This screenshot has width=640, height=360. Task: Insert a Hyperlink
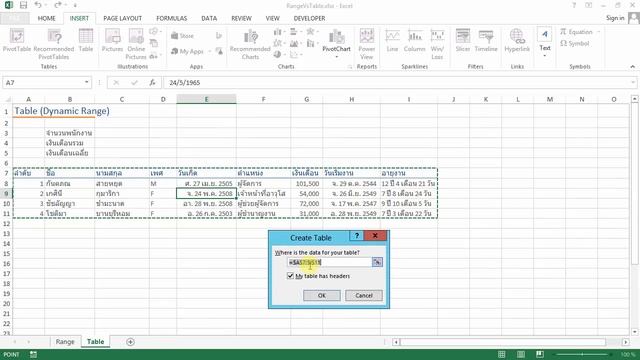click(x=517, y=41)
